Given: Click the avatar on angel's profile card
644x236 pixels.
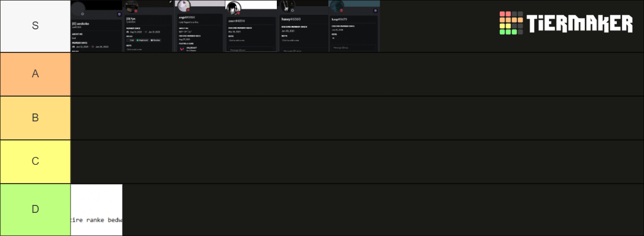Looking at the screenshot, I should point(184,6).
